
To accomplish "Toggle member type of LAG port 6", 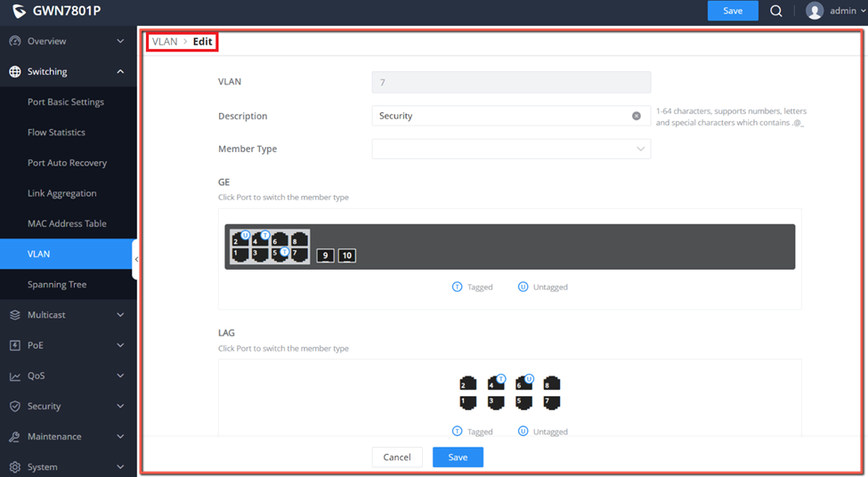I will (x=523, y=383).
